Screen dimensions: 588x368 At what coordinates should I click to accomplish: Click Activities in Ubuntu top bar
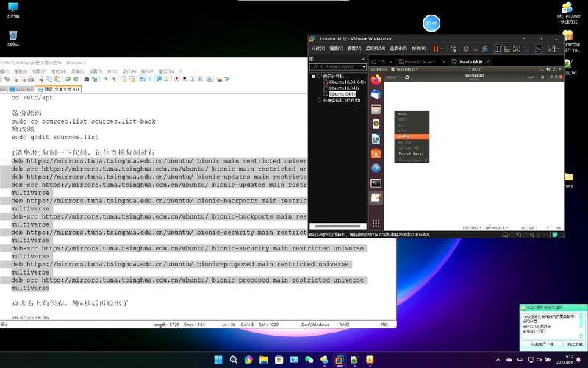pos(379,69)
